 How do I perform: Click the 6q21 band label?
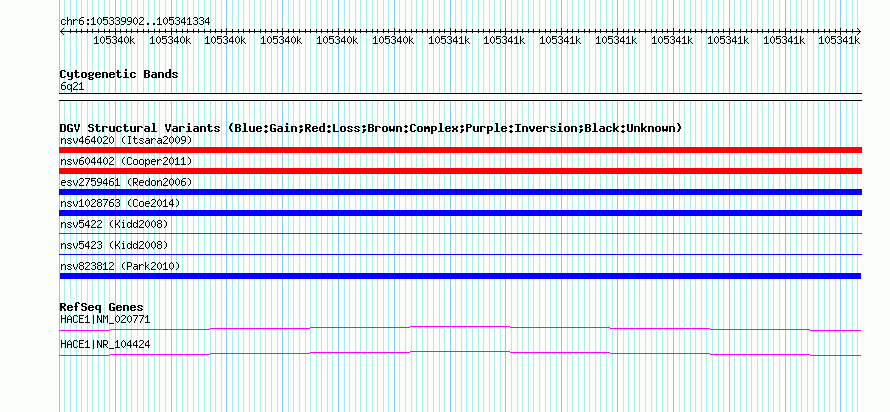(72, 87)
